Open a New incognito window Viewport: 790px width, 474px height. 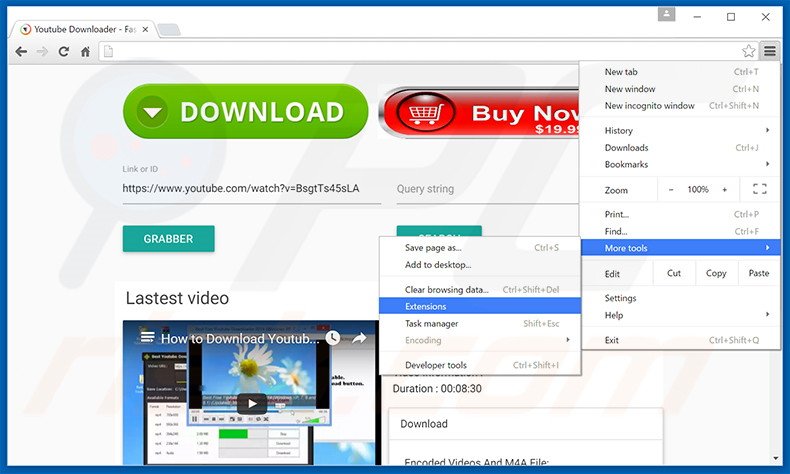681,106
